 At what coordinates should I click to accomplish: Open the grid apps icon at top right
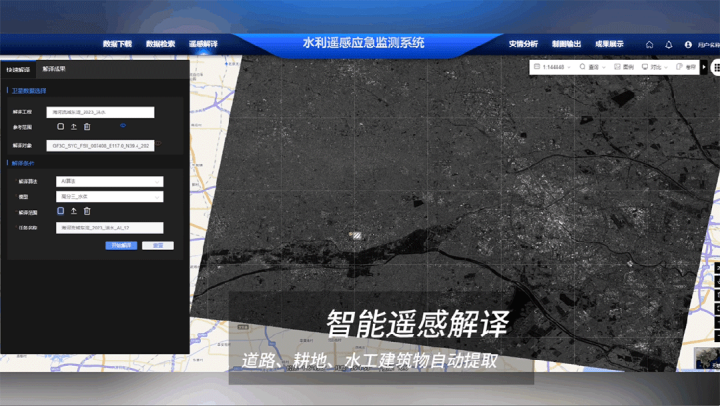(x=717, y=67)
